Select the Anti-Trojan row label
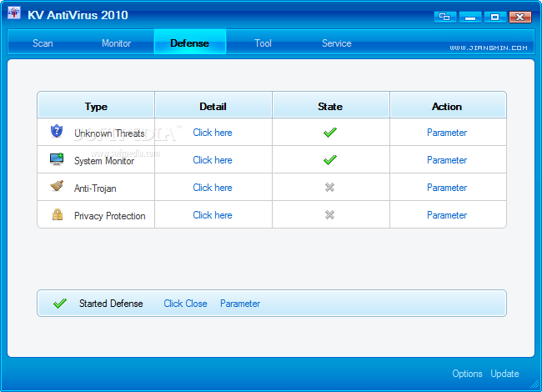 (95, 188)
